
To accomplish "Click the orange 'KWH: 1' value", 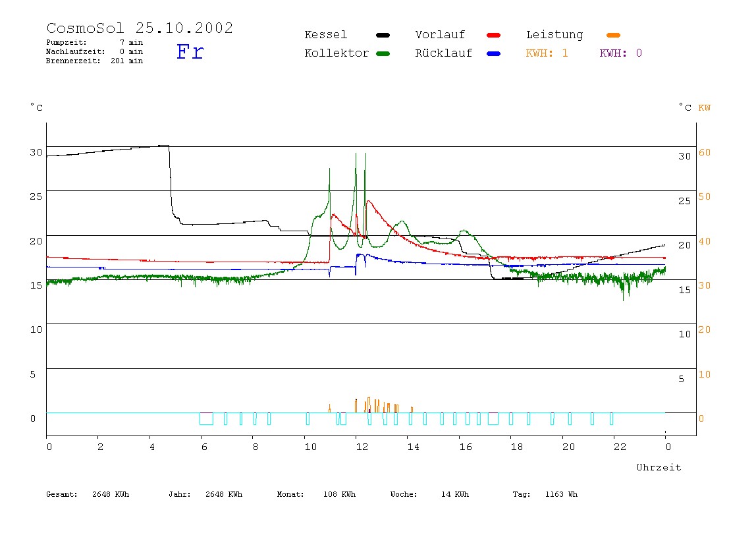I will point(547,53).
